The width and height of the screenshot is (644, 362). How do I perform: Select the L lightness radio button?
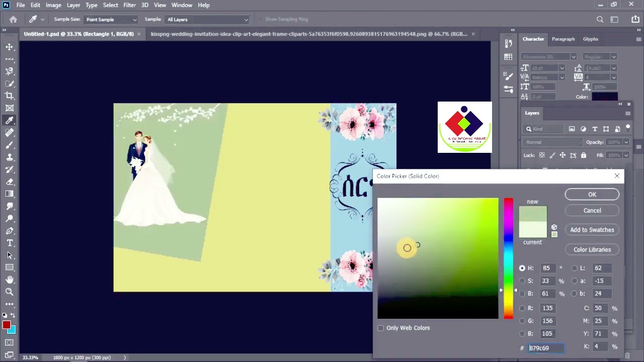[575, 268]
